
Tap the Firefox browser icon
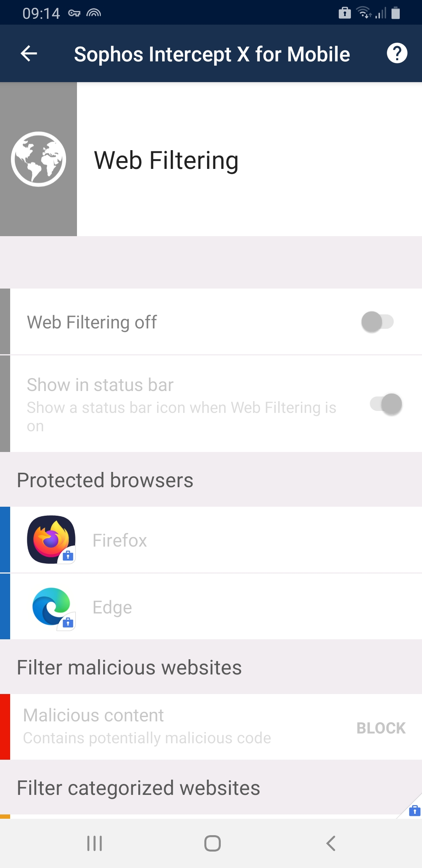(x=51, y=540)
